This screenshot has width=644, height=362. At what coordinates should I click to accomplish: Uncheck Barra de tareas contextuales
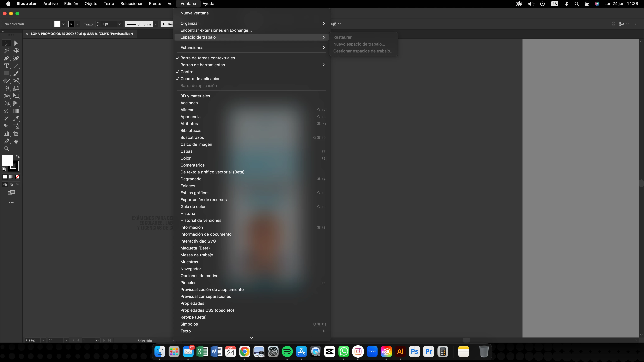pos(208,58)
